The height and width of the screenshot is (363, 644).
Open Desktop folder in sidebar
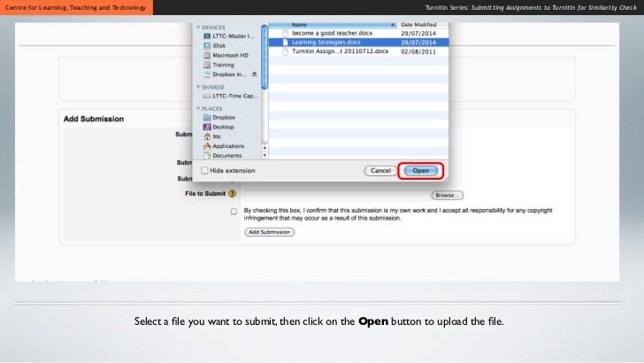218,127
